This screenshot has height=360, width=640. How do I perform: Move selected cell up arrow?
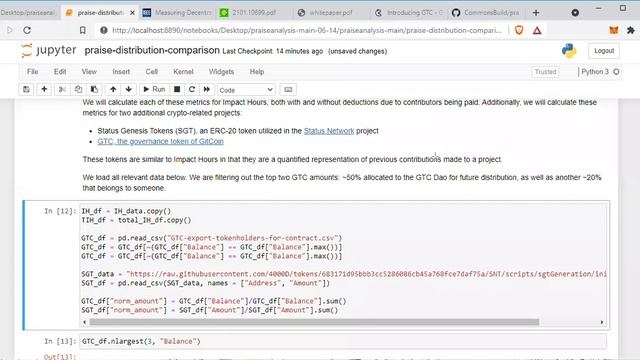click(x=113, y=89)
